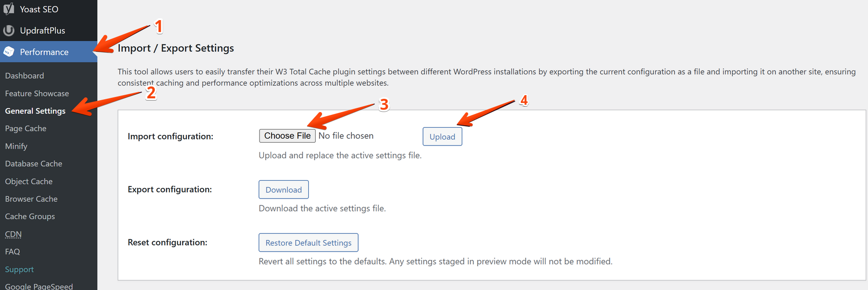Open Cache Groups page
This screenshot has height=290, width=868.
(30, 216)
